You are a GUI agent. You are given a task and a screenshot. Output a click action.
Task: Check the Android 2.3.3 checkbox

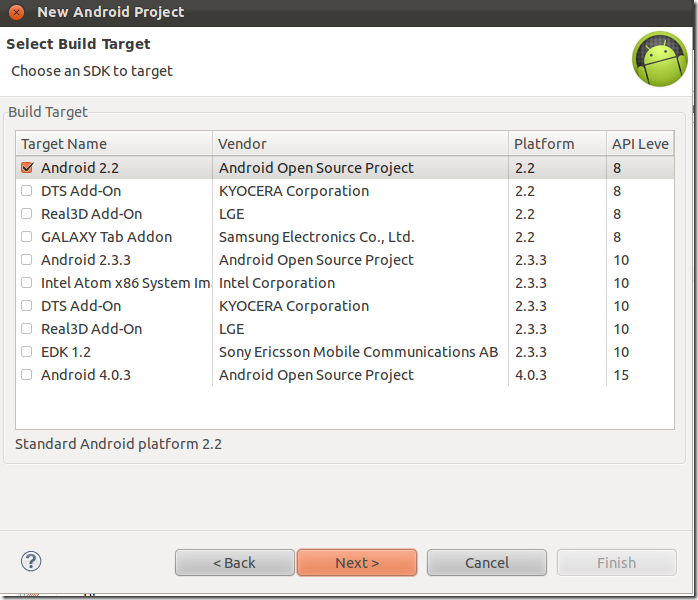27,260
